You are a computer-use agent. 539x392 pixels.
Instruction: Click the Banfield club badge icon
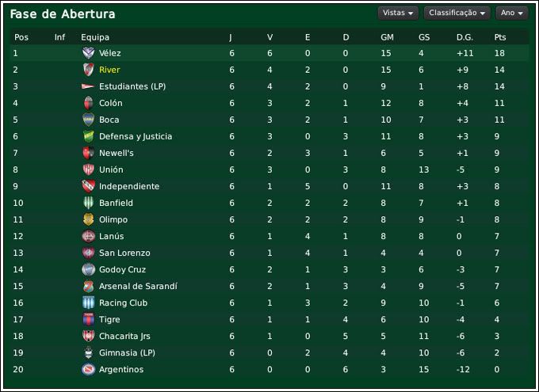pyautogui.click(x=88, y=203)
